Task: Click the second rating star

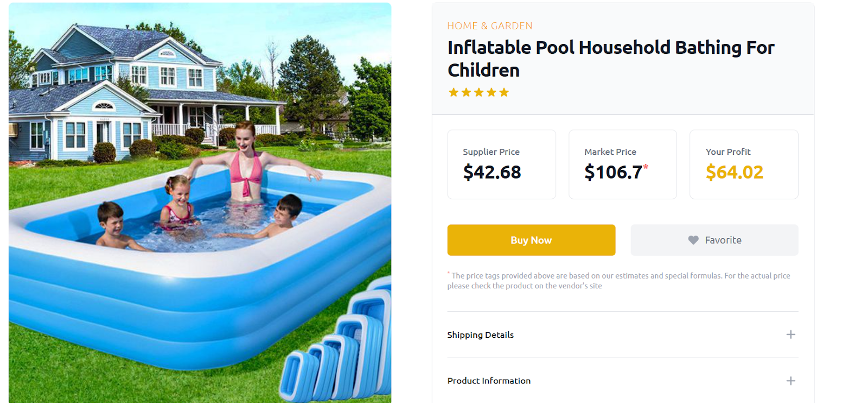Action: coord(466,92)
